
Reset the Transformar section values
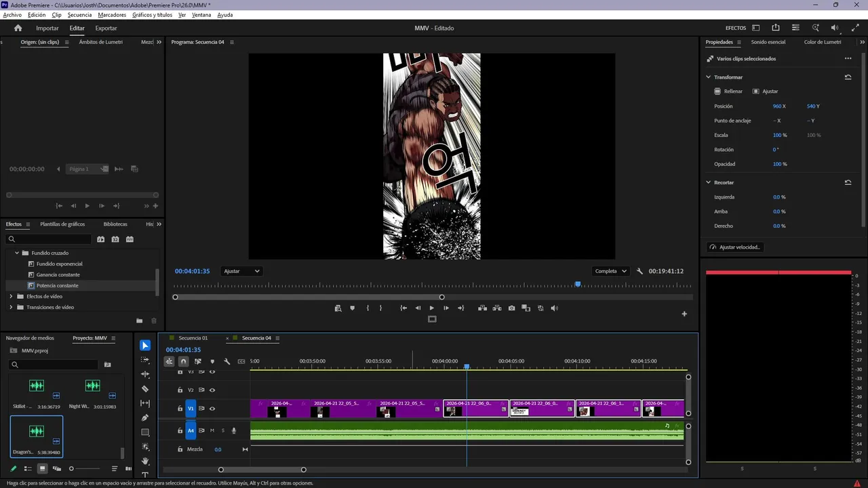click(x=848, y=77)
